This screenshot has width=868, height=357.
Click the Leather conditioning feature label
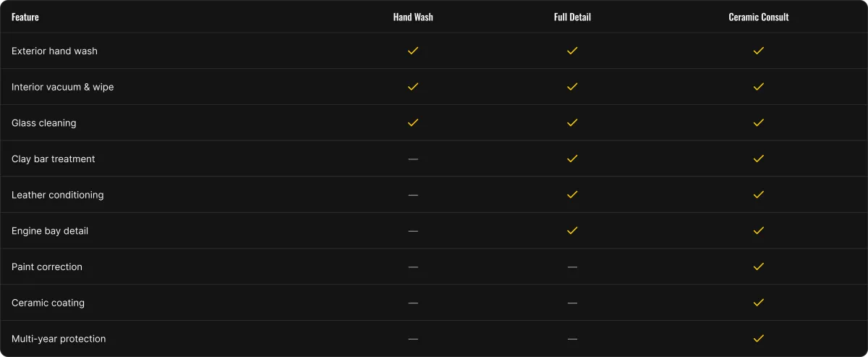pyautogui.click(x=58, y=195)
